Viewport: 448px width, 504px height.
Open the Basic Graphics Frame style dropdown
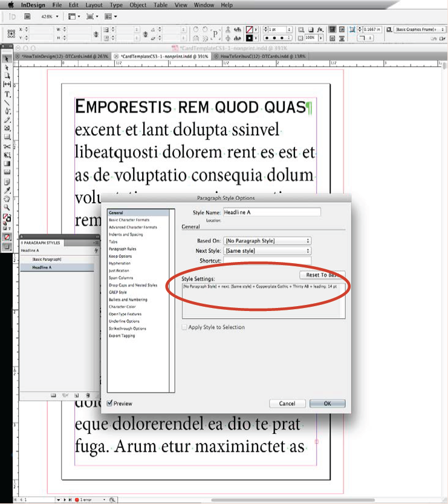pos(420,29)
